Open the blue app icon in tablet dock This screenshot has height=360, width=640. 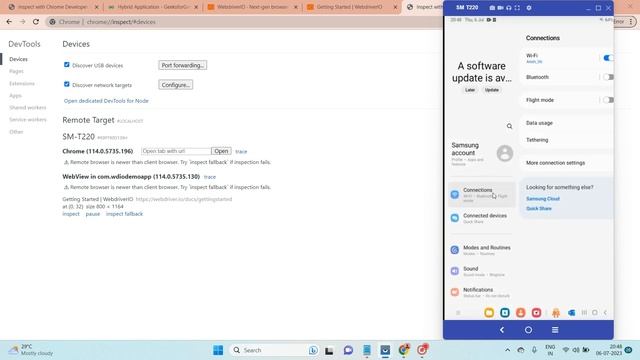pyautogui.click(x=571, y=313)
